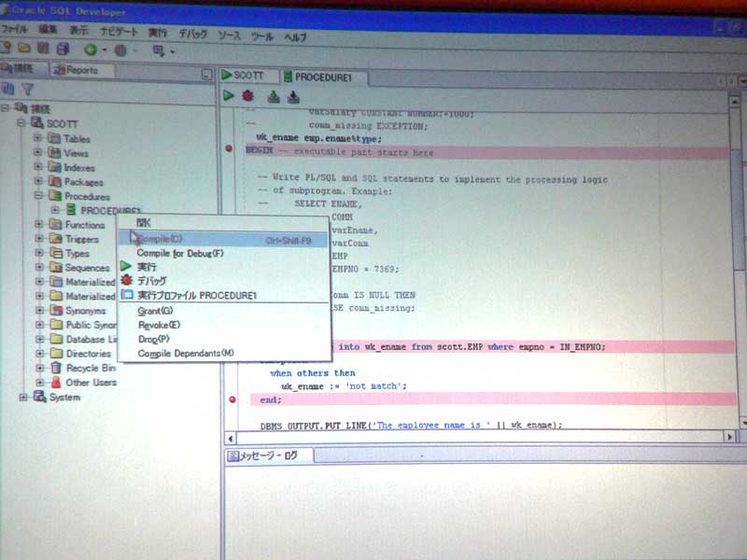This screenshot has height=560, width=747.
Task: Collapse the SCOTT connection node
Action: pyautogui.click(x=21, y=123)
